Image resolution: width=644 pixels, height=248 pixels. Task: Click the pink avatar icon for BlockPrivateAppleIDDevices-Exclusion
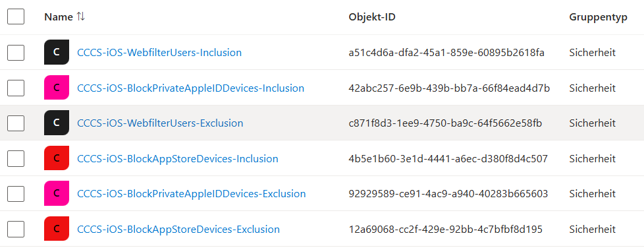click(57, 193)
